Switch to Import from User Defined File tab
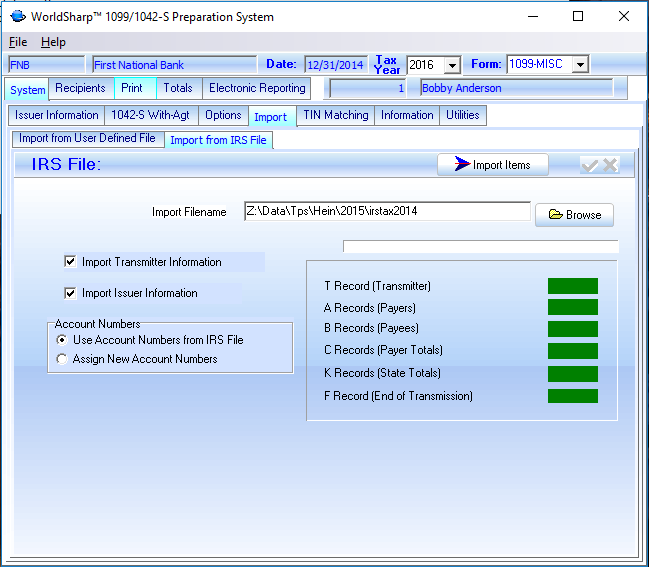The height and width of the screenshot is (567, 649). (x=87, y=139)
